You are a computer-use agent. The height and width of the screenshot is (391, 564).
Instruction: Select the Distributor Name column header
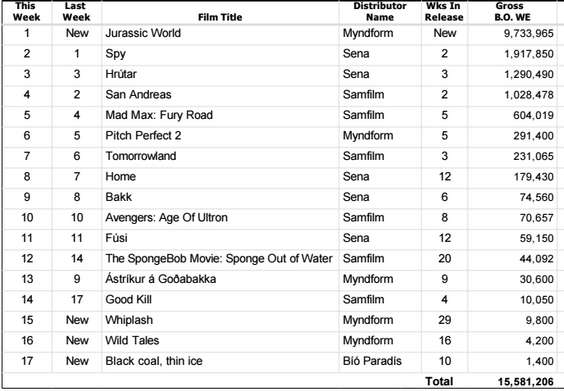pos(380,12)
